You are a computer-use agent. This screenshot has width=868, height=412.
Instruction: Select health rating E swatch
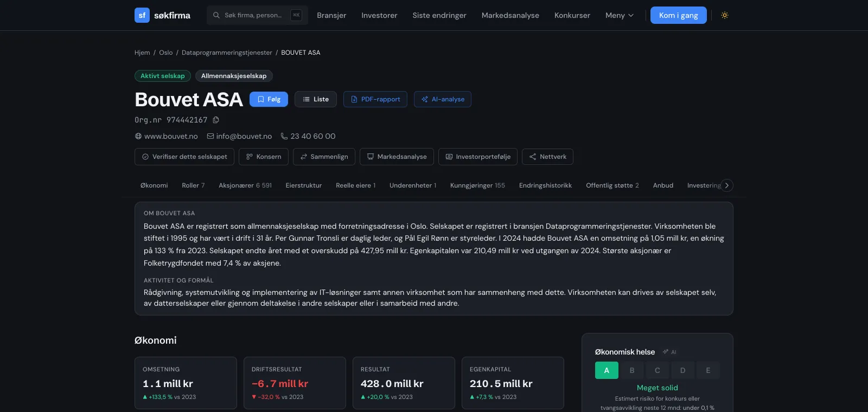click(708, 370)
